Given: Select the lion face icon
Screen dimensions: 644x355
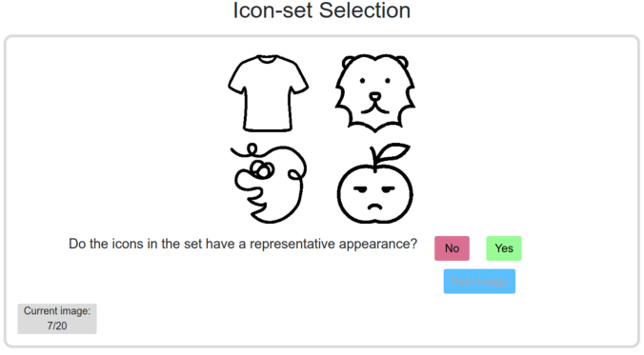Looking at the screenshot, I should pos(375,93).
